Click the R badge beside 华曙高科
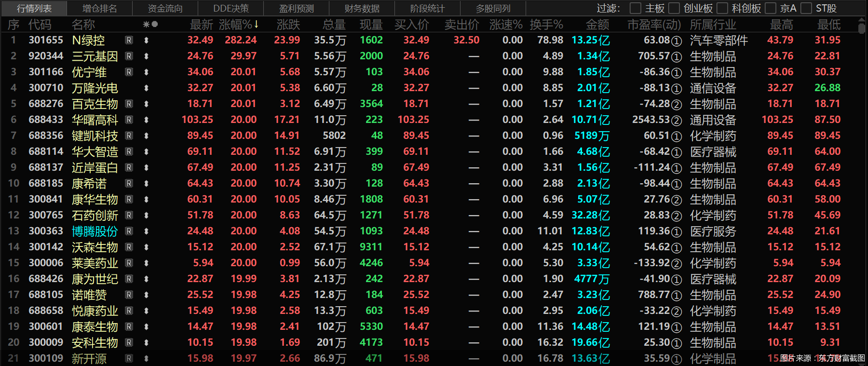This screenshot has height=366, width=868. click(129, 120)
